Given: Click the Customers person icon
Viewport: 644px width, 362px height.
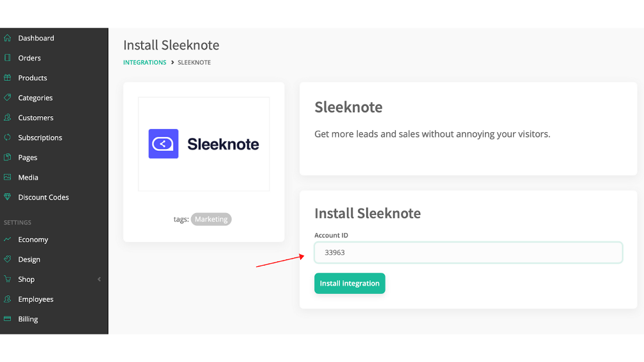Looking at the screenshot, I should [8, 117].
